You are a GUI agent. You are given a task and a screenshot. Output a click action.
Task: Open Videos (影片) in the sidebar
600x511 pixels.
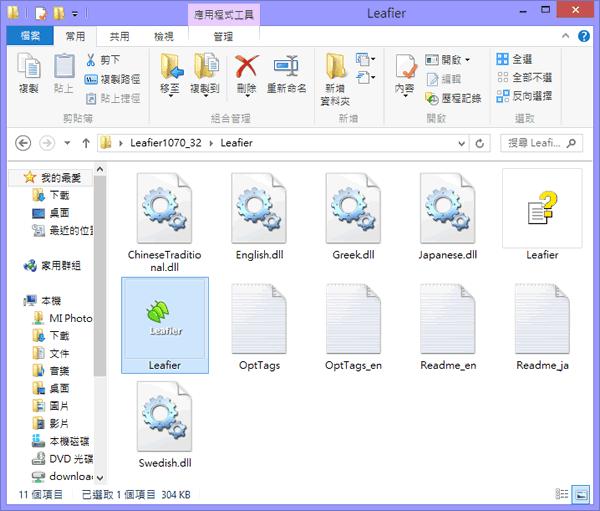pyautogui.click(x=51, y=423)
